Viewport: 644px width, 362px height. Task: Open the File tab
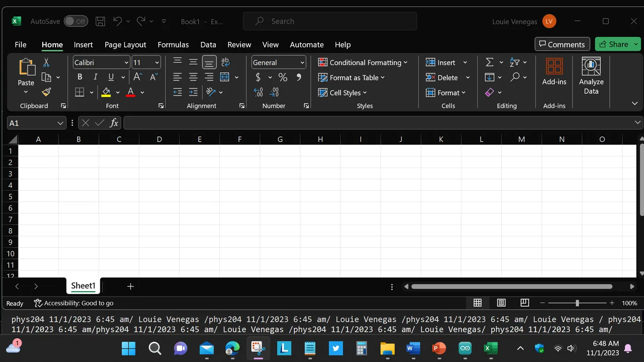click(21, 45)
